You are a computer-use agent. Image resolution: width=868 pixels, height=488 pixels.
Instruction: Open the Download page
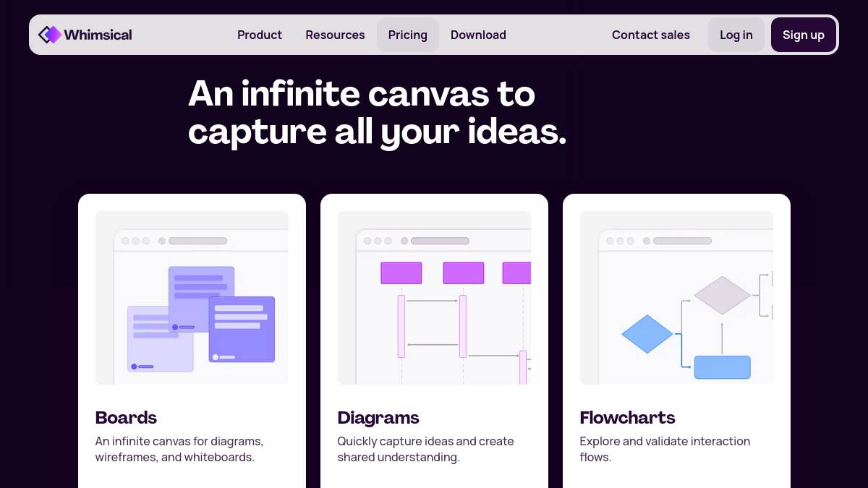pos(478,35)
